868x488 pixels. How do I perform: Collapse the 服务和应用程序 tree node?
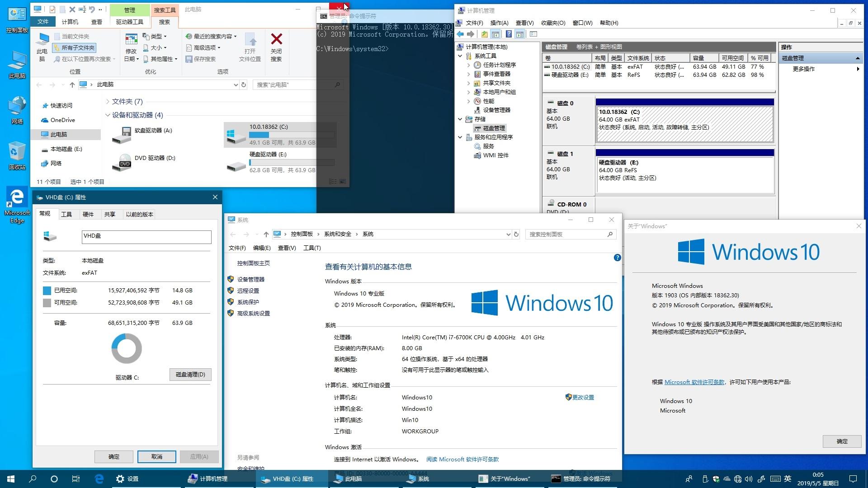click(x=460, y=137)
